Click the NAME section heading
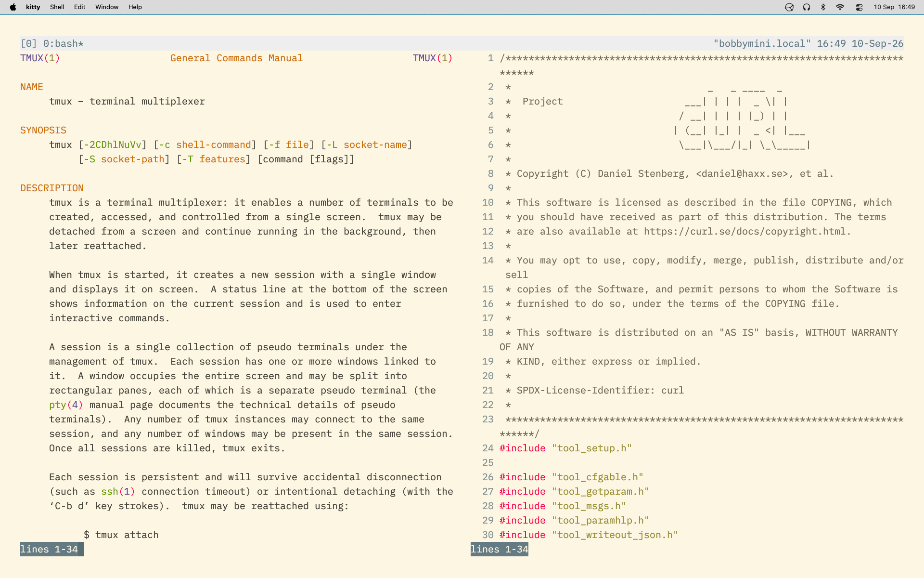Screen dimensions: 924x578 [x=32, y=87]
